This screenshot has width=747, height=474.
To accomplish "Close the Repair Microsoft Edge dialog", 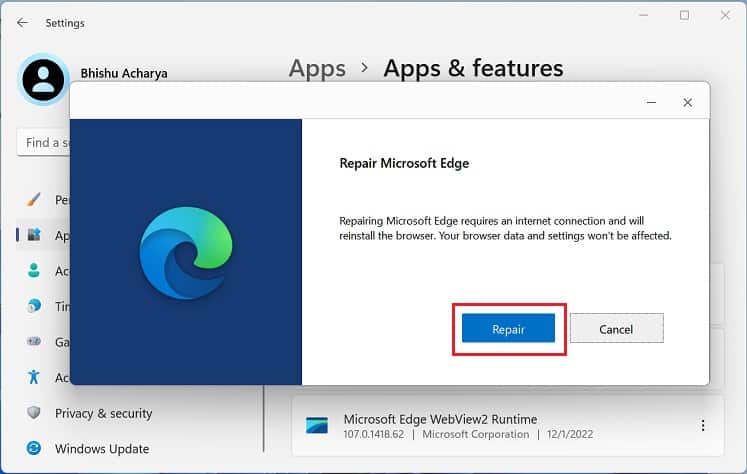I will tap(687, 102).
